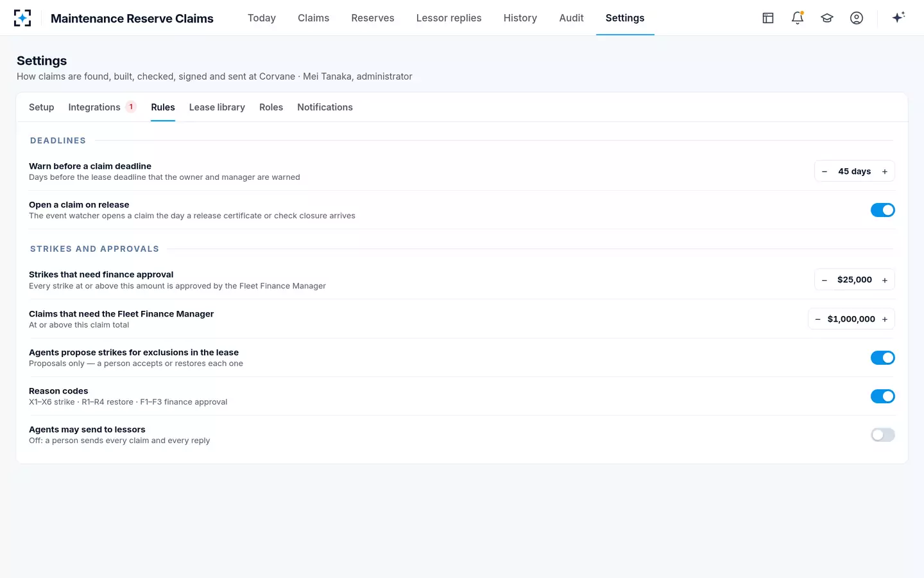The height and width of the screenshot is (578, 924).
Task: Open the Audit page
Action: point(572,18)
